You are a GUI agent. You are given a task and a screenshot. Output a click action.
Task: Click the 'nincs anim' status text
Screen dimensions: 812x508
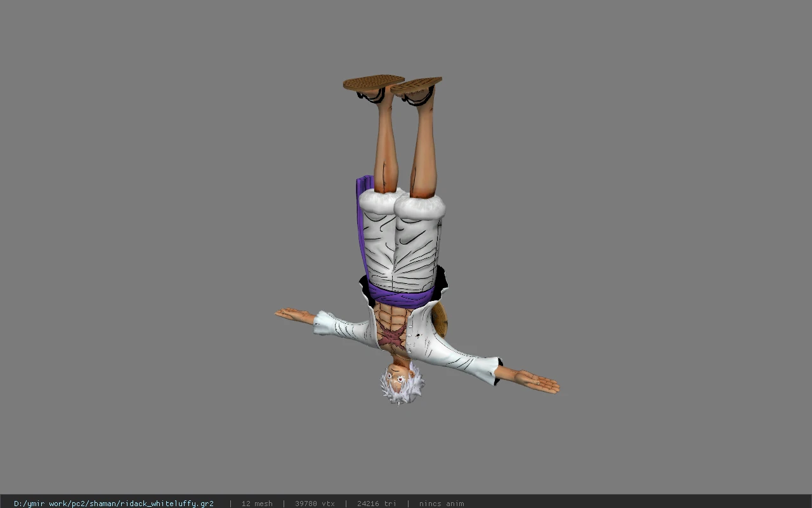[x=442, y=504]
